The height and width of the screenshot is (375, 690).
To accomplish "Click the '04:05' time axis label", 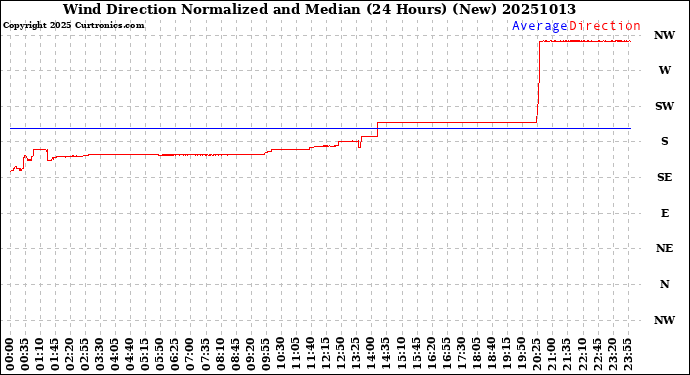I will 115,354.
